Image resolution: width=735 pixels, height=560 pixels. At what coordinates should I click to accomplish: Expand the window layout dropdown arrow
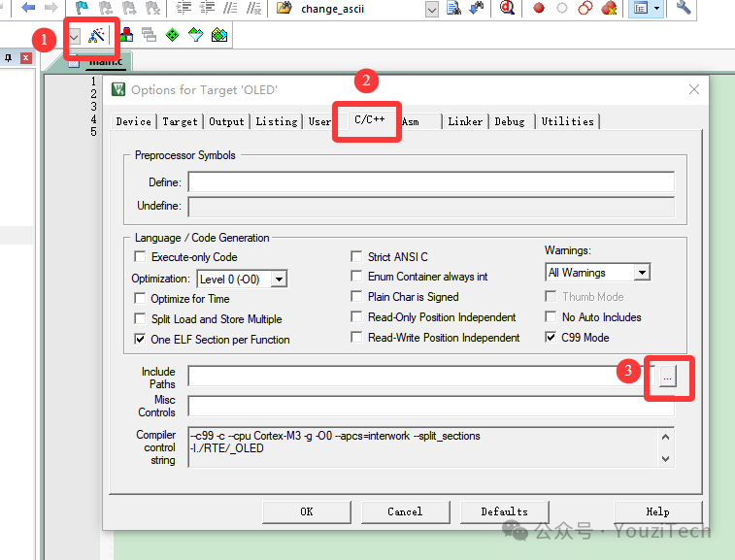656,8
